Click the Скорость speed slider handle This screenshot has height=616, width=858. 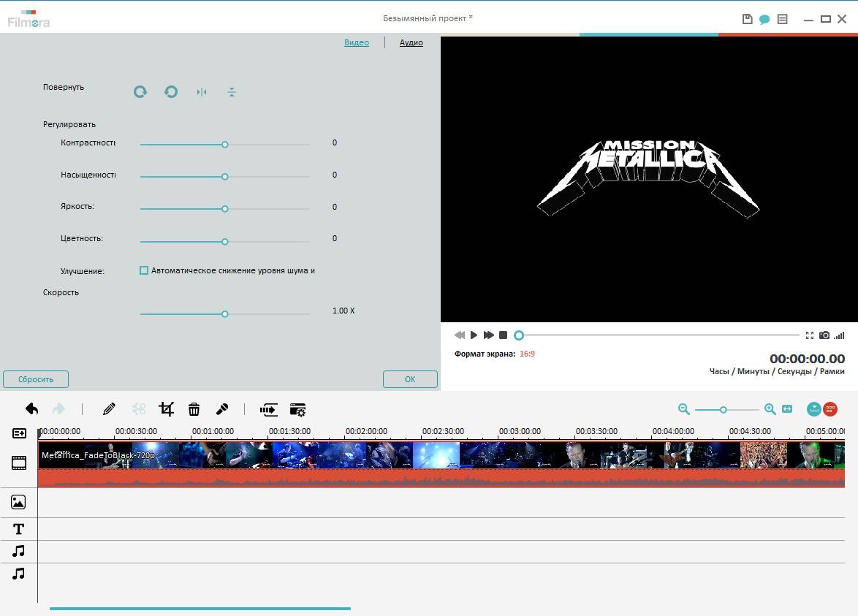[225, 314]
